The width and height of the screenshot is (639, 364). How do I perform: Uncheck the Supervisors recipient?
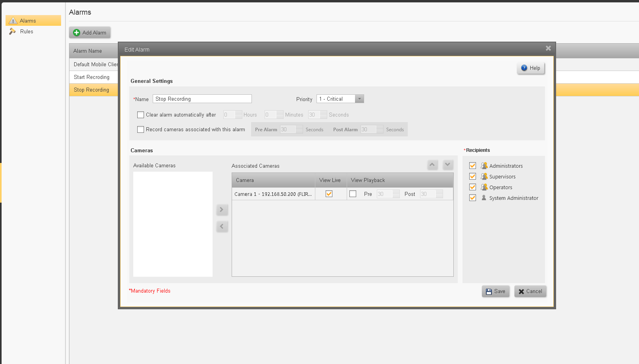point(472,176)
